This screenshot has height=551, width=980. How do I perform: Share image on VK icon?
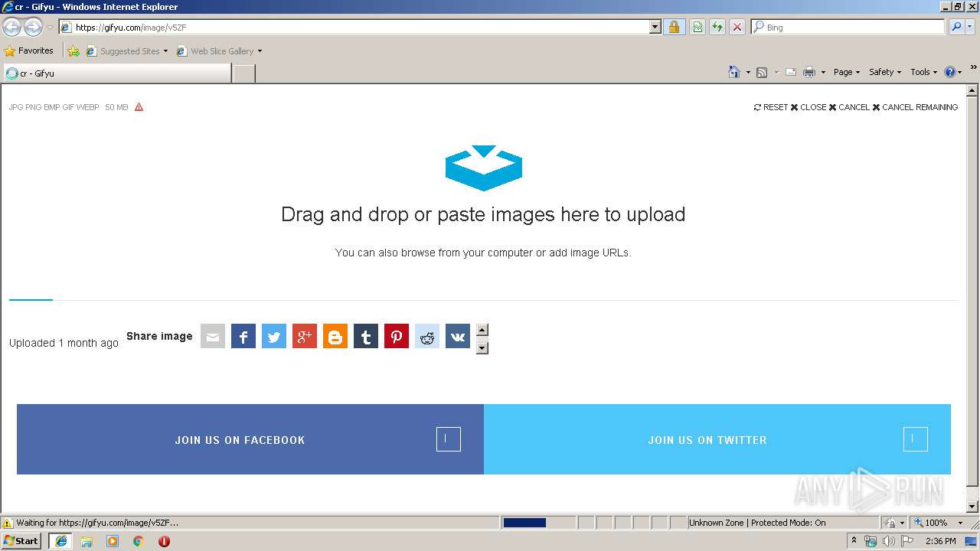(458, 336)
